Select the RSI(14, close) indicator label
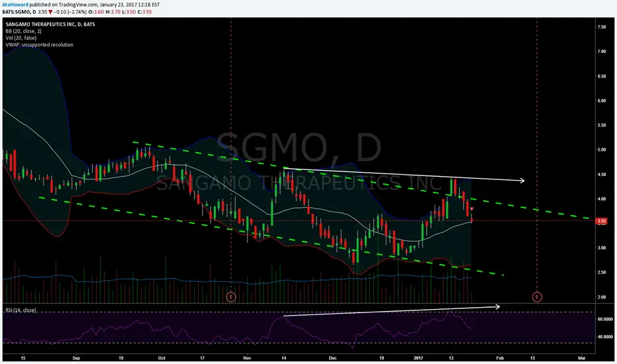617x364 pixels. pos(21,310)
